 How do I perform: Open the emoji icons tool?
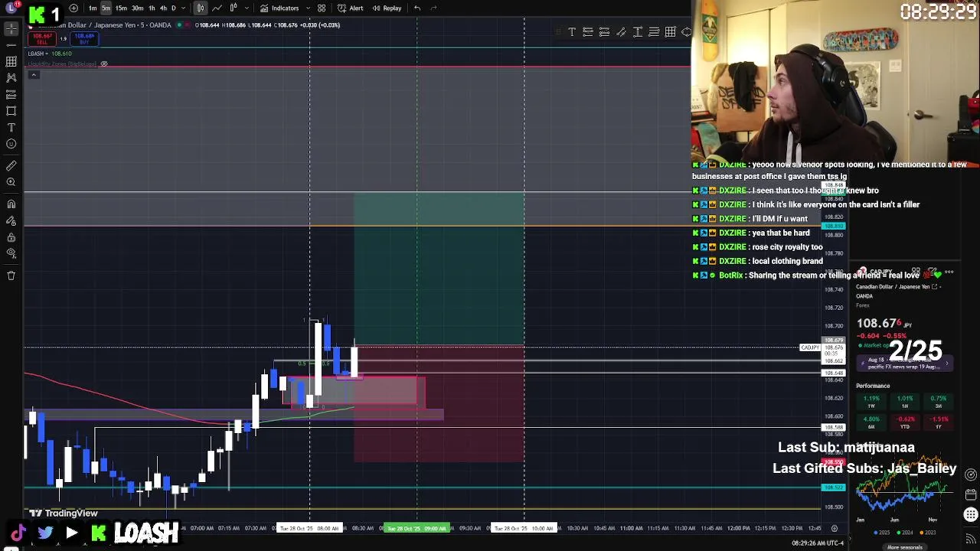pos(11,144)
